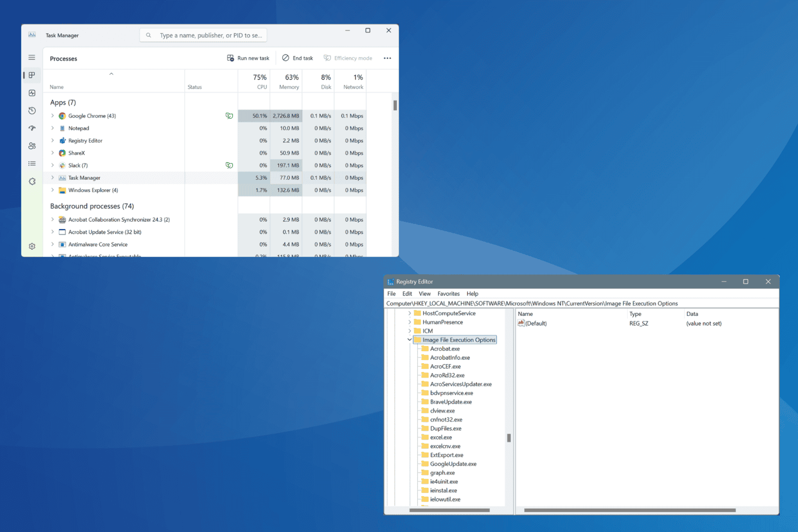The image size is (798, 532).
Task: Click registry tree vertical scrollbar thumb
Action: pyautogui.click(x=509, y=438)
